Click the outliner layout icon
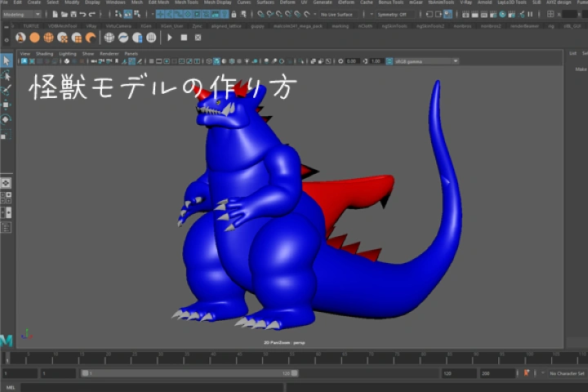This screenshot has width=588, height=392. click(6, 227)
